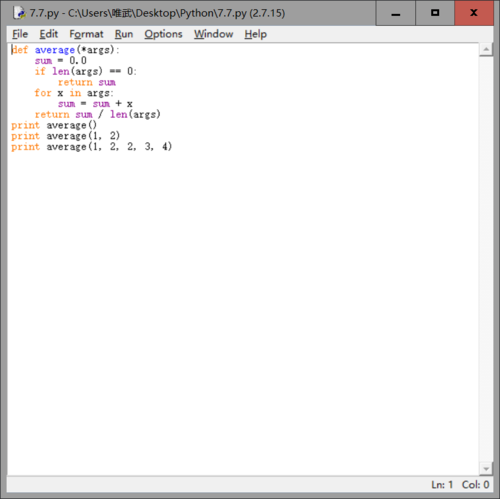Open the Format menu
This screenshot has height=499, width=500.
[x=86, y=34]
